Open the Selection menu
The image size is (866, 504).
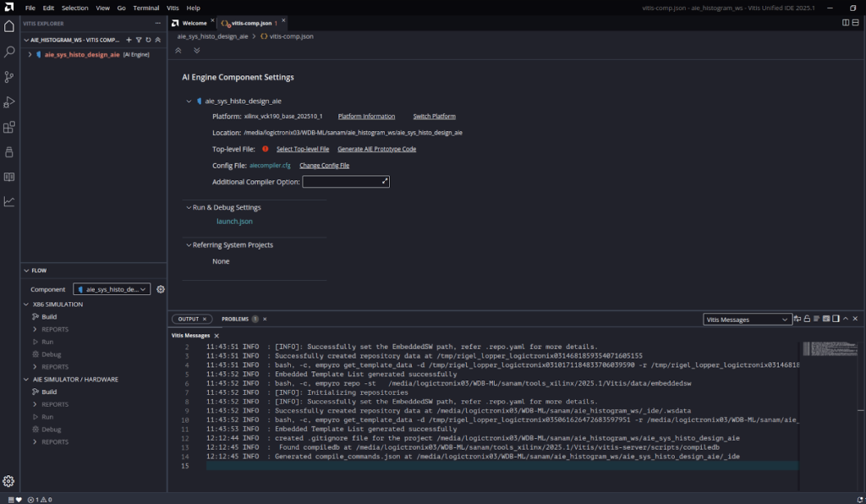[x=74, y=8]
